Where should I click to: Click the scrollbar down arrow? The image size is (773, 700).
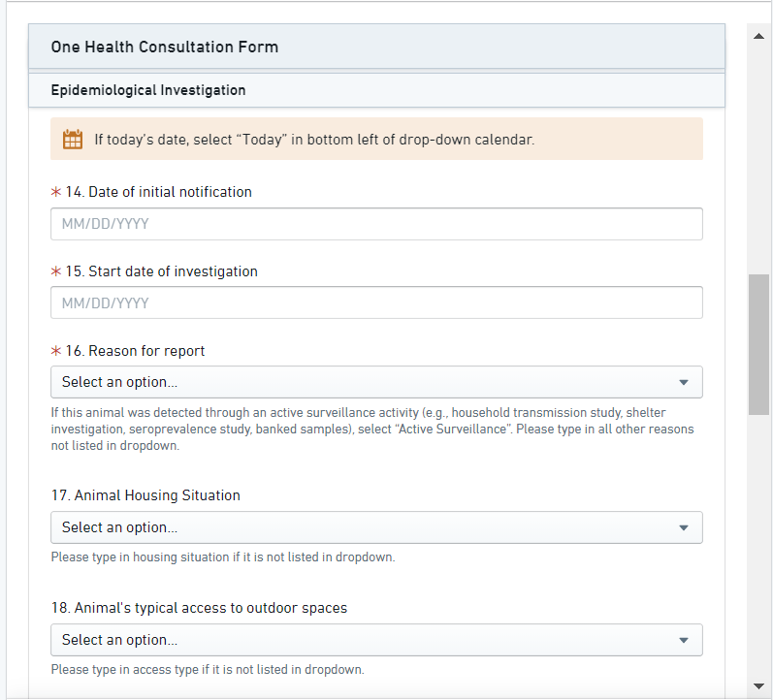[x=759, y=685]
